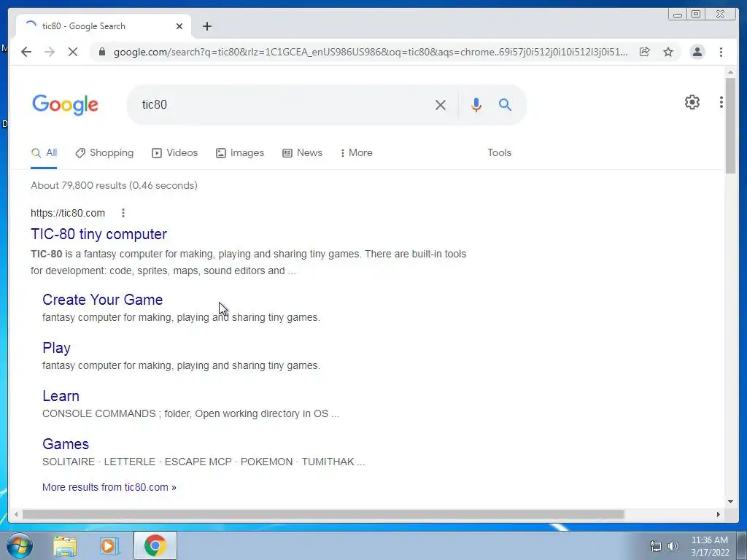Click the taskbar clock showing 11:36 AM

[710, 545]
